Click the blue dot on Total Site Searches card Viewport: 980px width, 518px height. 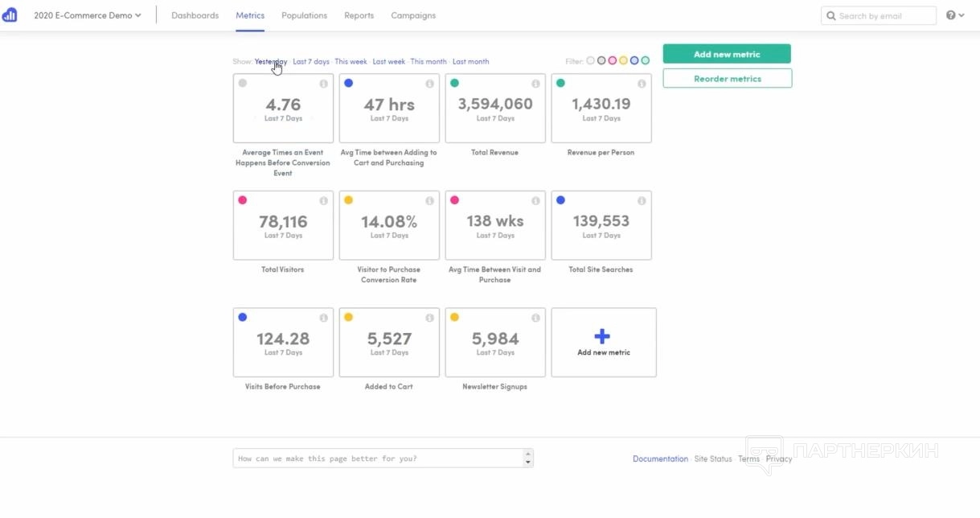(x=560, y=200)
